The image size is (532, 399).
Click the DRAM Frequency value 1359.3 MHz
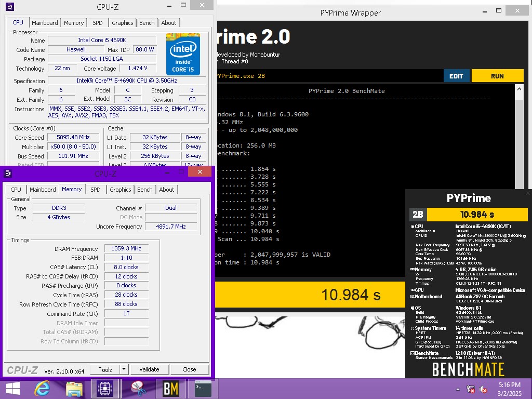coord(126,248)
